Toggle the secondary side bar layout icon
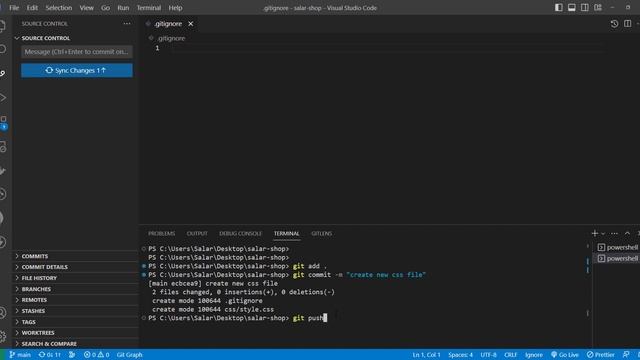Screen dimensions: 640x360 coord(584,8)
